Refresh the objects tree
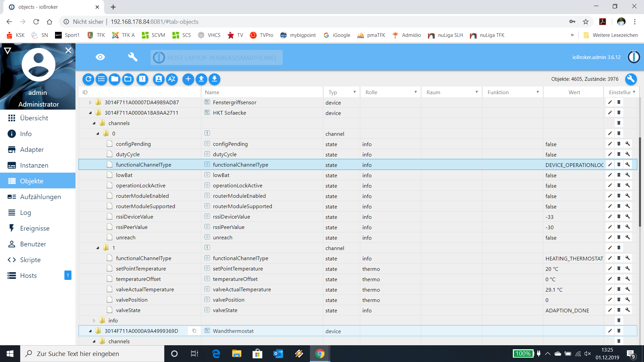This screenshot has width=644, height=362. coord(88,79)
